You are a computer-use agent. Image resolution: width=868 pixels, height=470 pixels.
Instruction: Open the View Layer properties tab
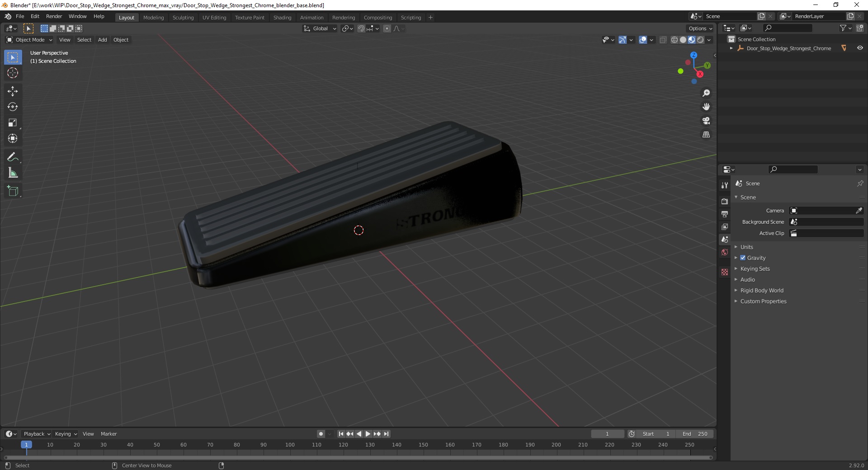725,226
